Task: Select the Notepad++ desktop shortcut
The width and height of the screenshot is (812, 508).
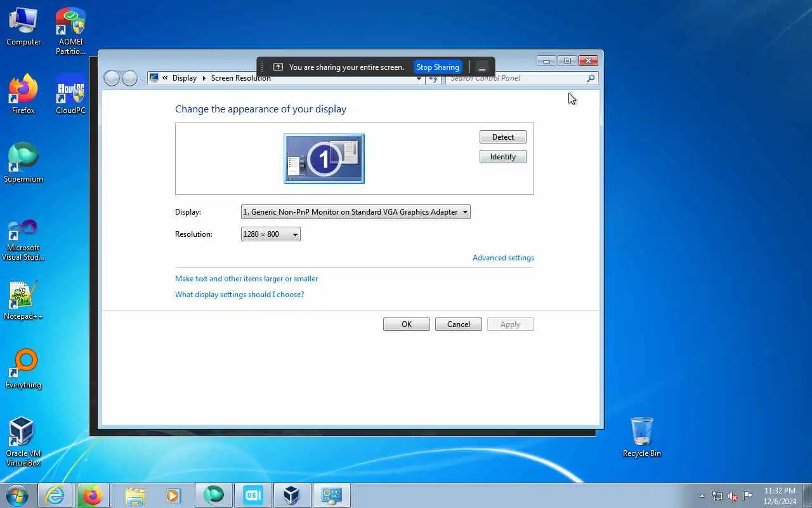Action: click(23, 301)
